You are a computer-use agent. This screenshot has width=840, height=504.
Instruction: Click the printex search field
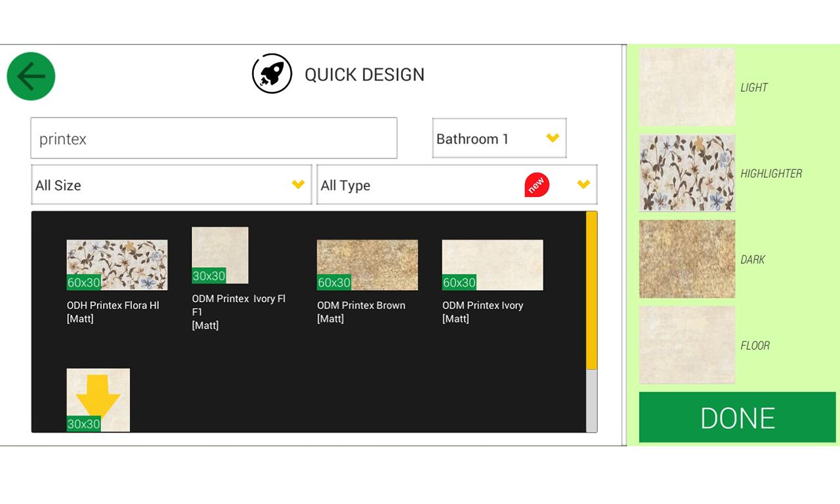pos(214,138)
